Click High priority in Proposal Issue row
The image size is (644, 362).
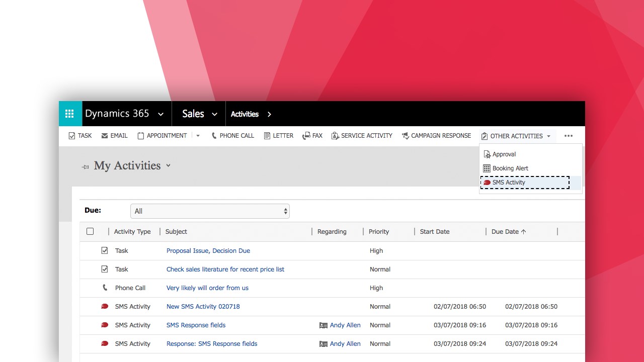tap(376, 250)
